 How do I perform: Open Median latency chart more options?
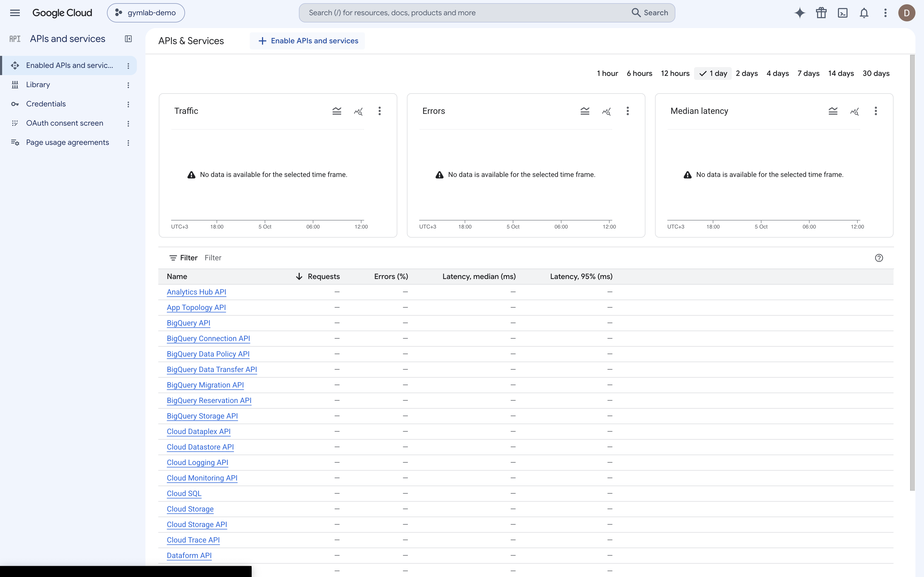pyautogui.click(x=876, y=111)
